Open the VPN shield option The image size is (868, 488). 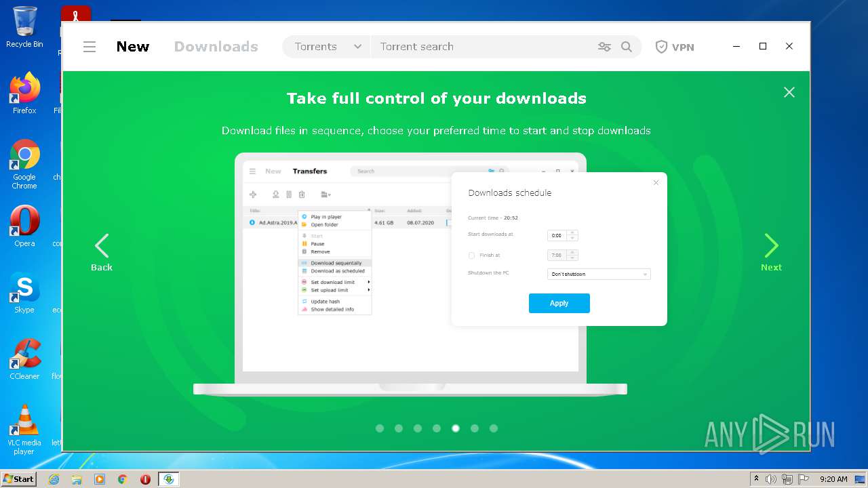click(x=674, y=47)
